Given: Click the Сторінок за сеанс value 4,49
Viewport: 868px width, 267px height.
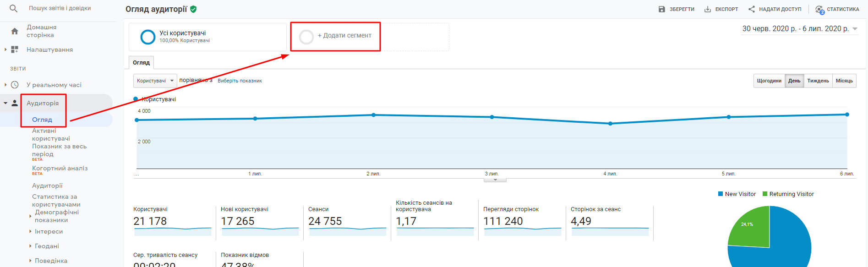Looking at the screenshot, I should [581, 221].
